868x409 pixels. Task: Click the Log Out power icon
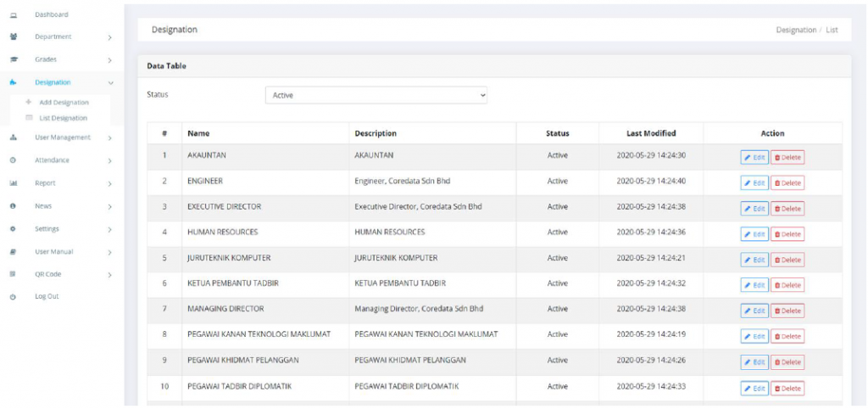coord(13,297)
